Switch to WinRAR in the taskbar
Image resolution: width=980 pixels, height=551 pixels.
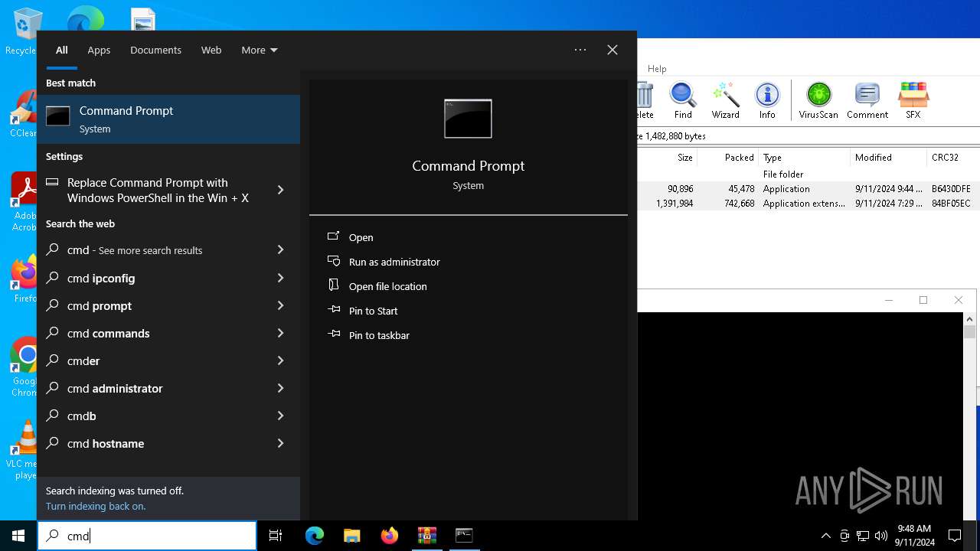coord(426,536)
